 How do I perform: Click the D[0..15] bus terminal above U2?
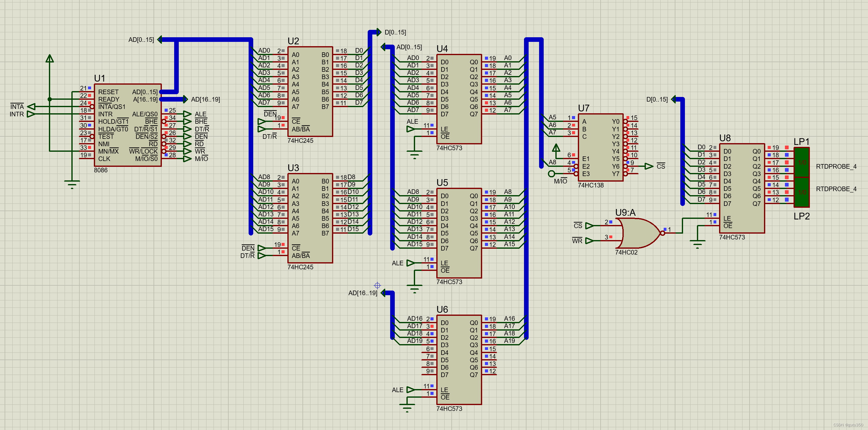point(378,32)
